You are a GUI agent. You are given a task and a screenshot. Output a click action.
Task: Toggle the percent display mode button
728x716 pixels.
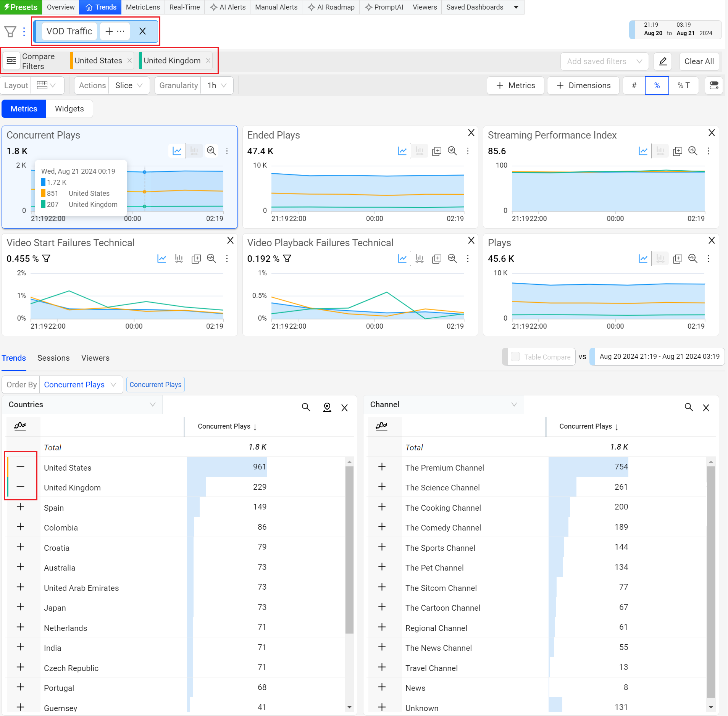coord(657,85)
